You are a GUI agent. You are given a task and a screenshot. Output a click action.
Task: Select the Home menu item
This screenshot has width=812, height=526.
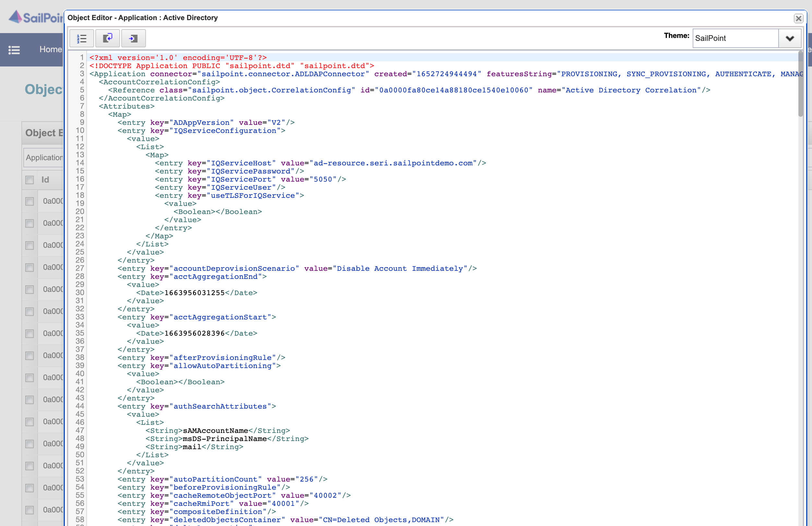(x=51, y=49)
